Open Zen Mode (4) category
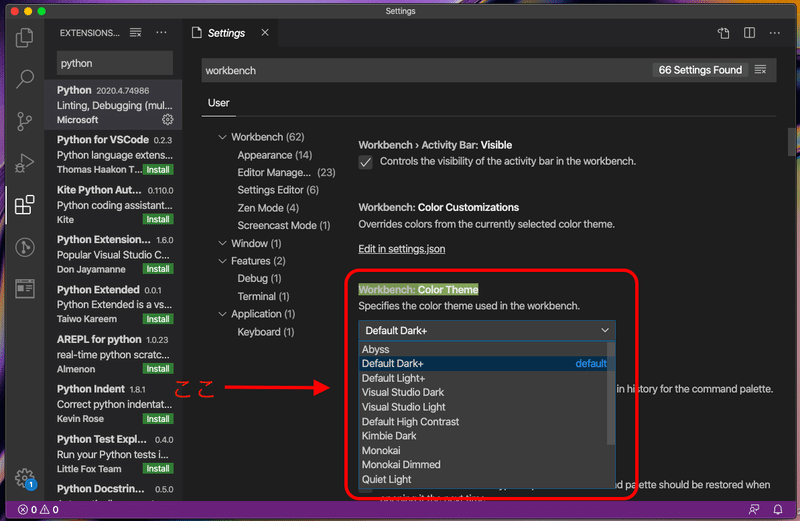800x521 pixels. point(268,208)
